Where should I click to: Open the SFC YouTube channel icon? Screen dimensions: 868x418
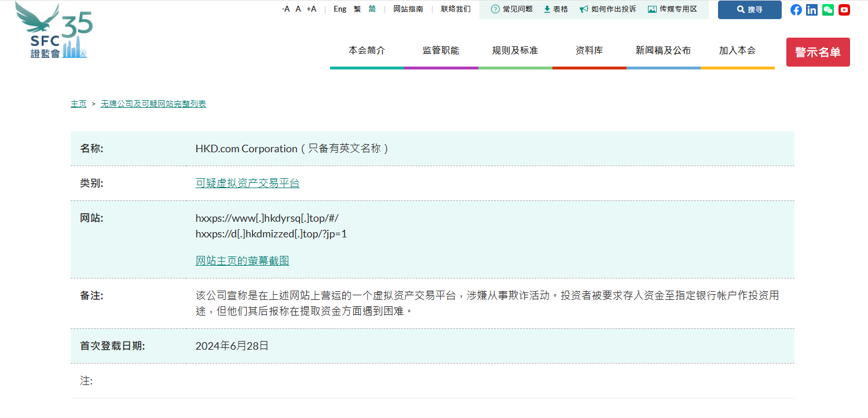click(844, 9)
